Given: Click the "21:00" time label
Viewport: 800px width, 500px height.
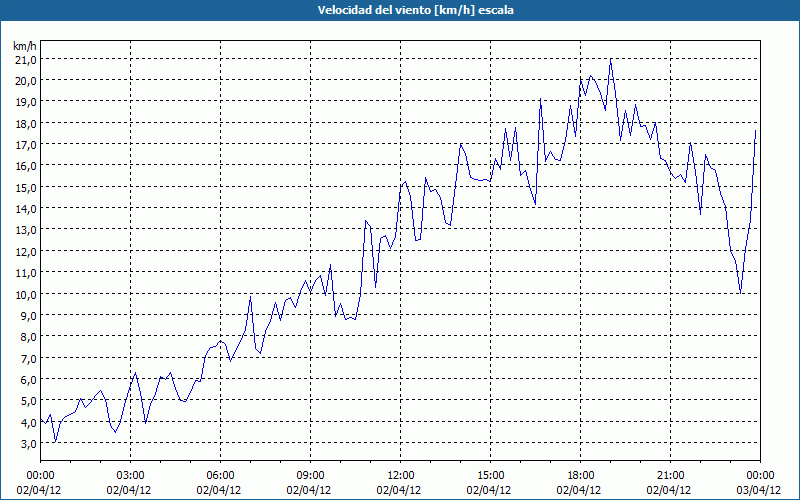Looking at the screenshot, I should pos(670,476).
